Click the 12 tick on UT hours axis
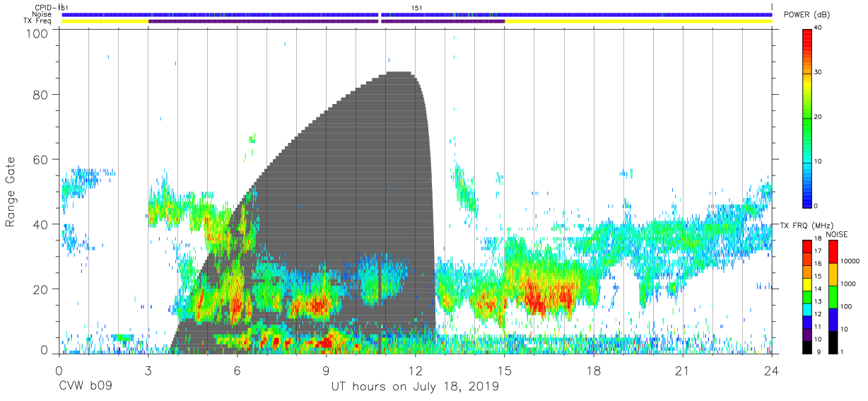This screenshot has height=401, width=868. (x=416, y=370)
